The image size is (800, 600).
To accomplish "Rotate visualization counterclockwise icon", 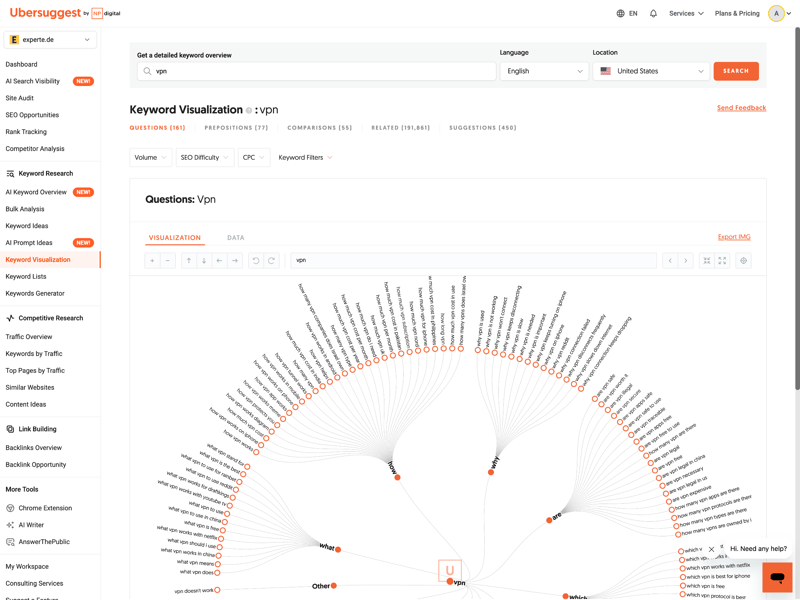I will [x=256, y=260].
